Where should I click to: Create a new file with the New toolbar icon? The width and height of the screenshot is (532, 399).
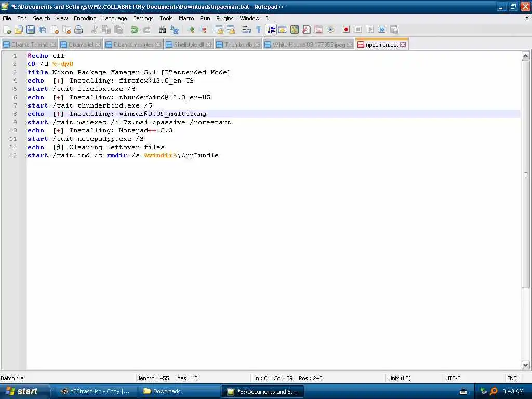[x=7, y=30]
